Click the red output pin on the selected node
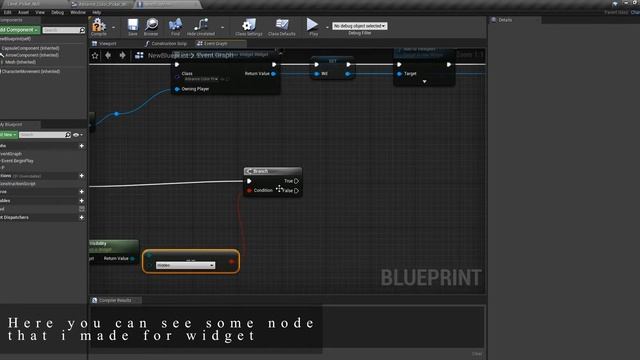 click(231, 261)
